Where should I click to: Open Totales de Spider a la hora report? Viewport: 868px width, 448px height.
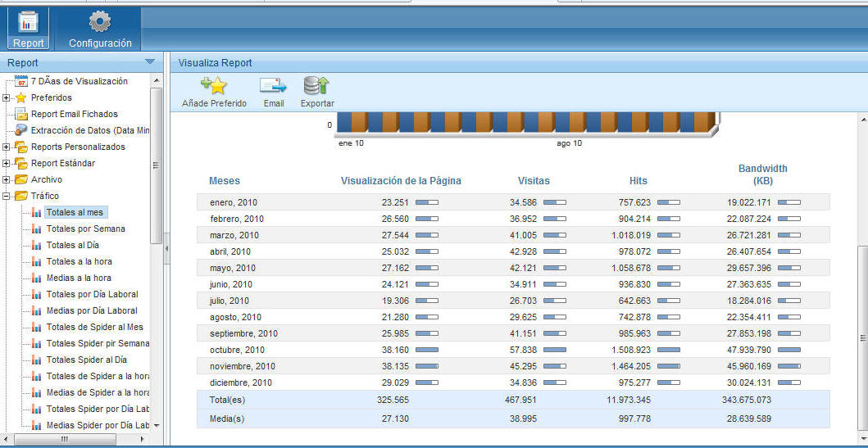[x=98, y=376]
